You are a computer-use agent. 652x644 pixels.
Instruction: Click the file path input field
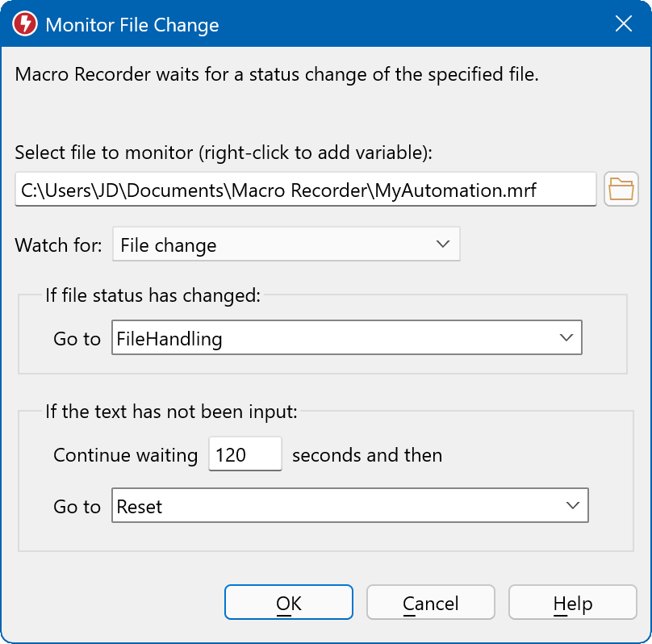point(305,190)
